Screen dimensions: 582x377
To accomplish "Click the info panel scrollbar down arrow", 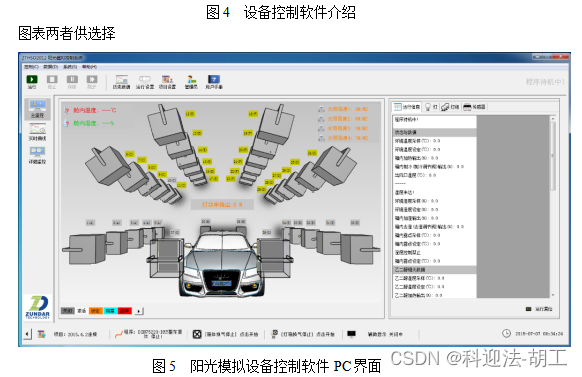I will 553,295.
